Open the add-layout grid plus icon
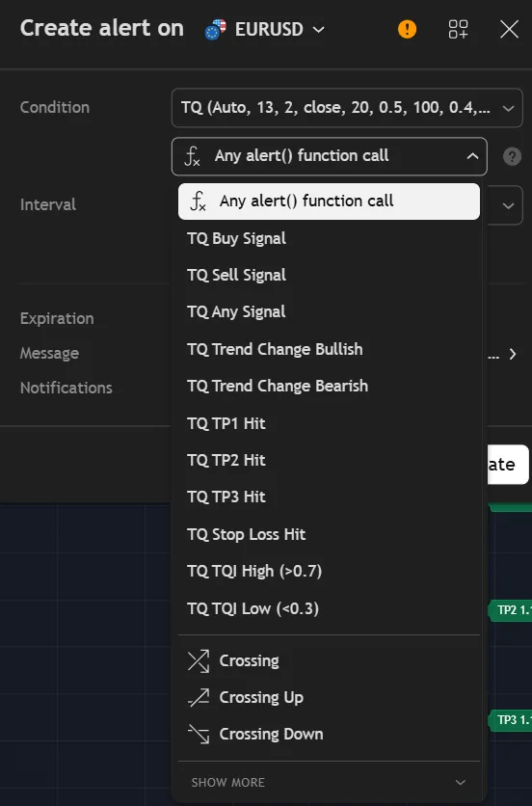532x806 pixels. tap(458, 29)
